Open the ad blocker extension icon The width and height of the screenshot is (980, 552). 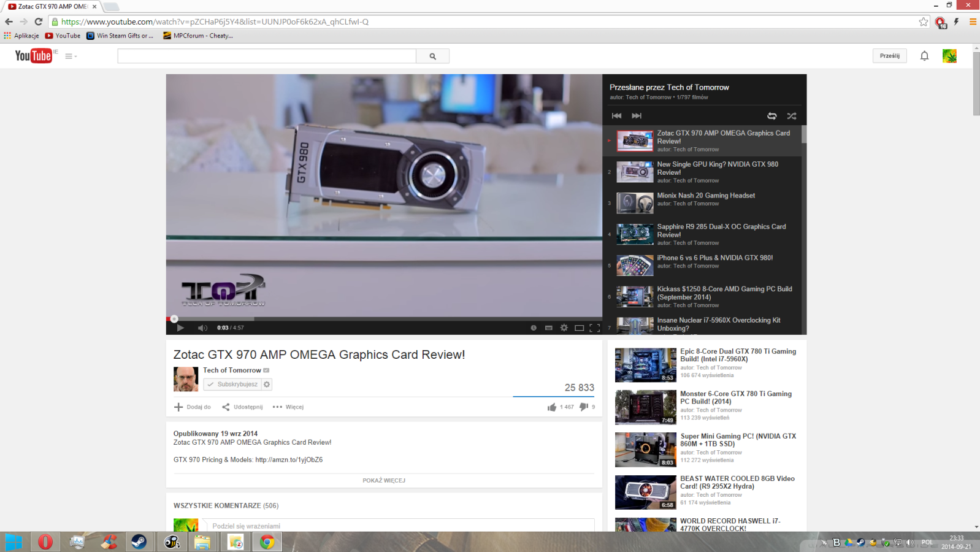941,22
